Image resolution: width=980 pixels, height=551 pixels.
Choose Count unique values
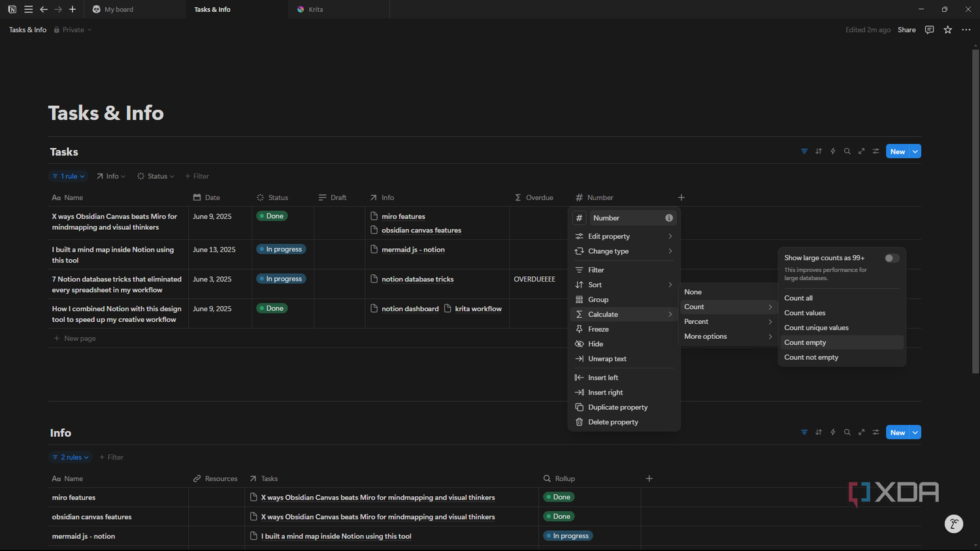[x=841, y=328]
